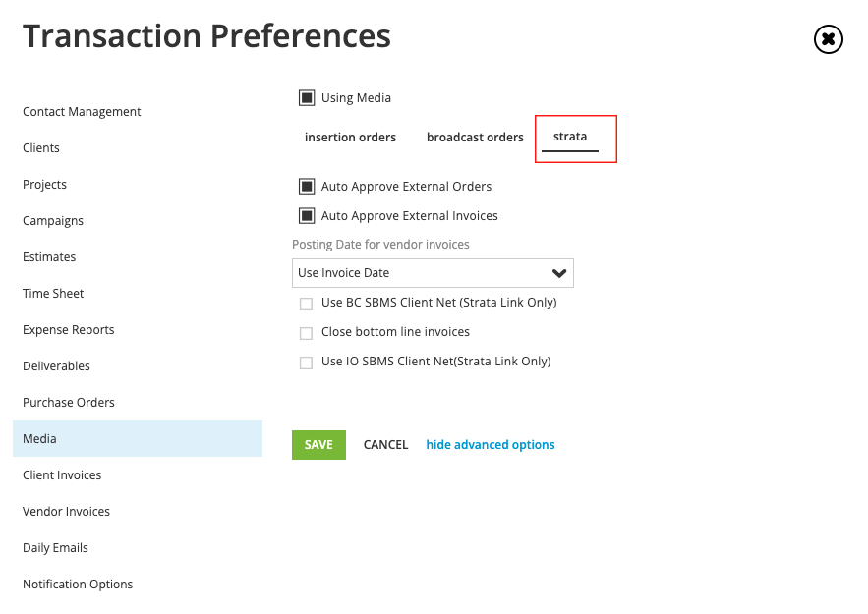
Task: Enable Use IO SBMS Client Net
Action: [307, 363]
